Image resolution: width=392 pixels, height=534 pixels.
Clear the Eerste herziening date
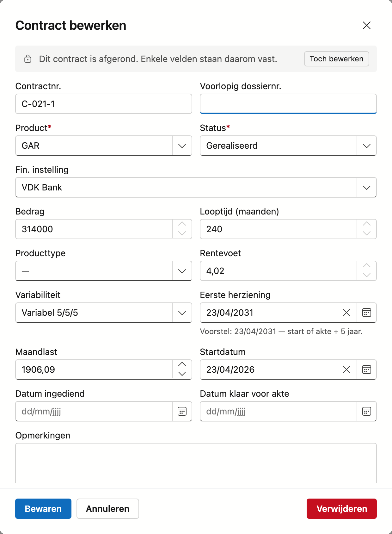[x=346, y=313]
